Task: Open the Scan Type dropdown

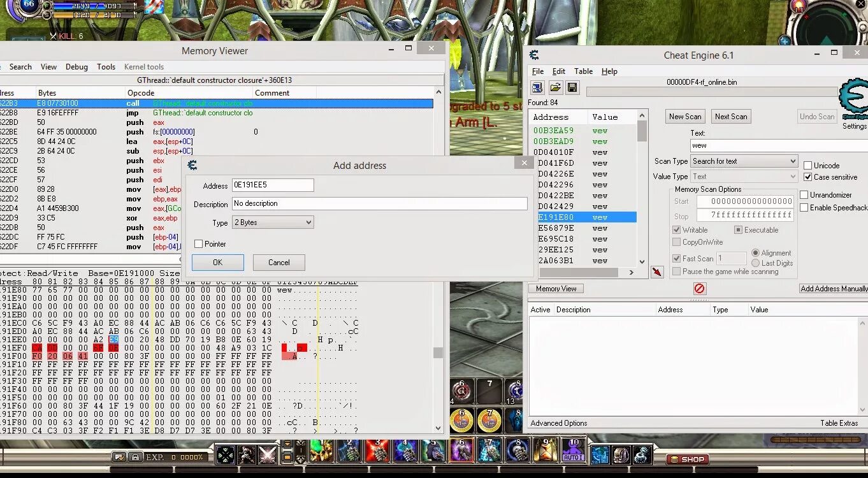Action: click(x=744, y=161)
